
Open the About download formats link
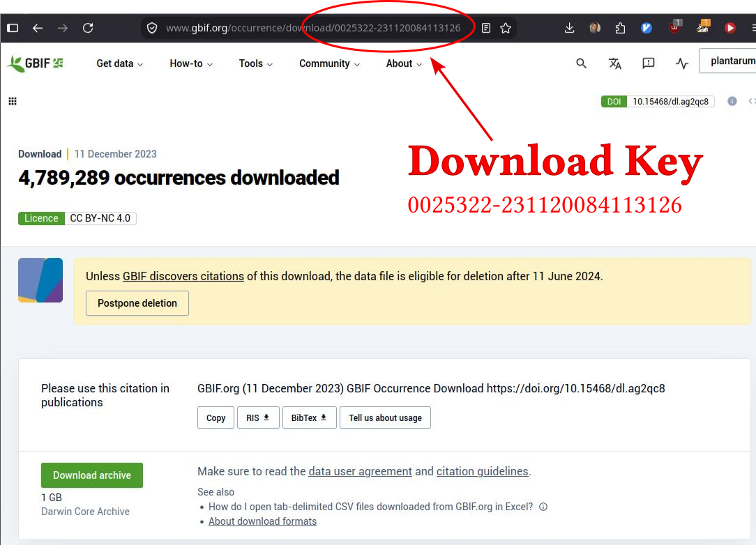pos(262,521)
